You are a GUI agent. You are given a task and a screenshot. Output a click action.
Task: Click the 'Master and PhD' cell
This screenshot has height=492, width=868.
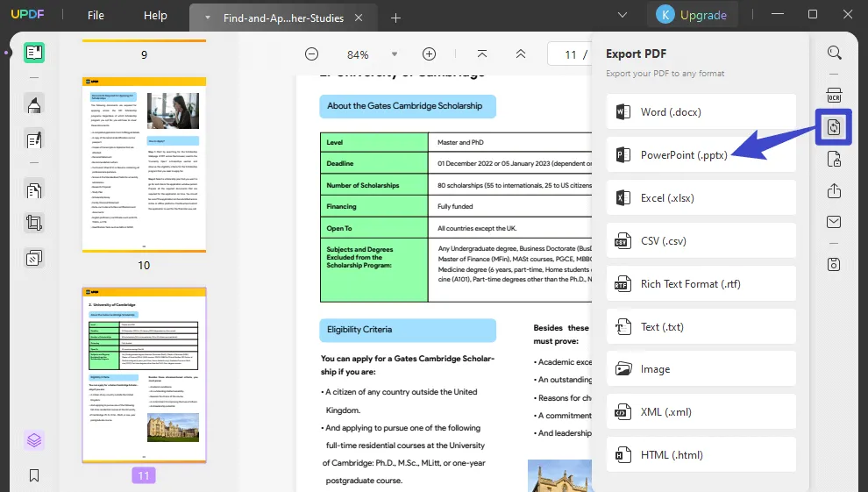tap(460, 142)
